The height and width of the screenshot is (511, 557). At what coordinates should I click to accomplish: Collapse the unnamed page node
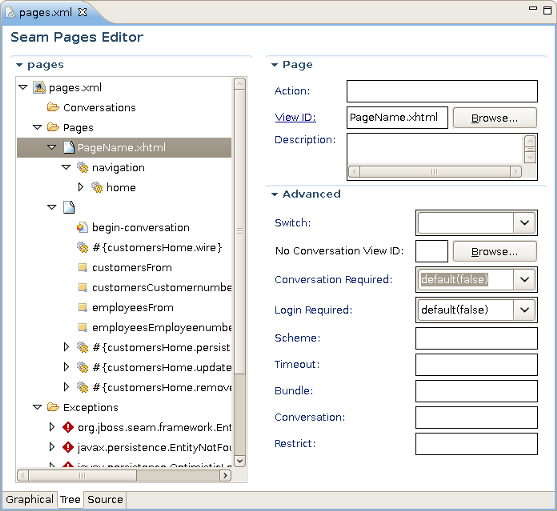coord(52,207)
